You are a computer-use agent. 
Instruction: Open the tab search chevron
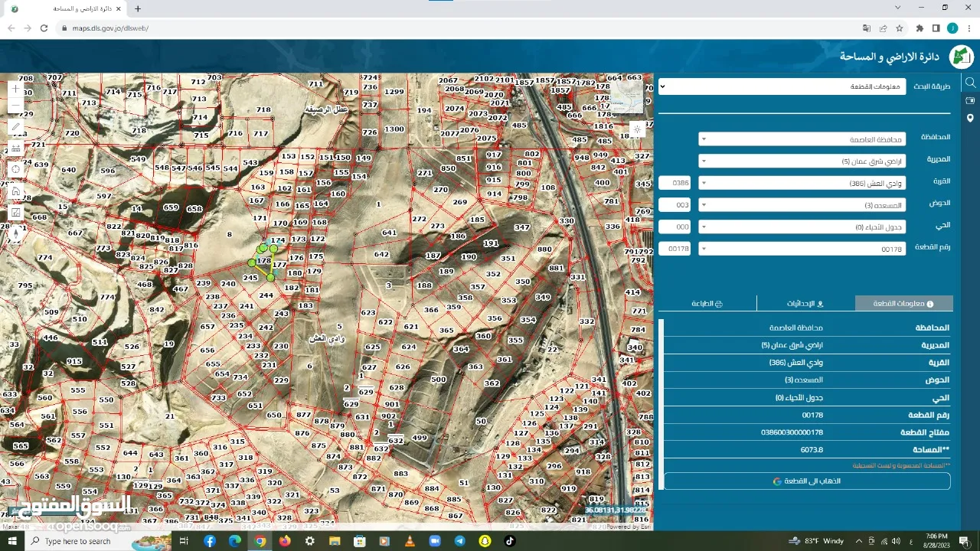[897, 8]
